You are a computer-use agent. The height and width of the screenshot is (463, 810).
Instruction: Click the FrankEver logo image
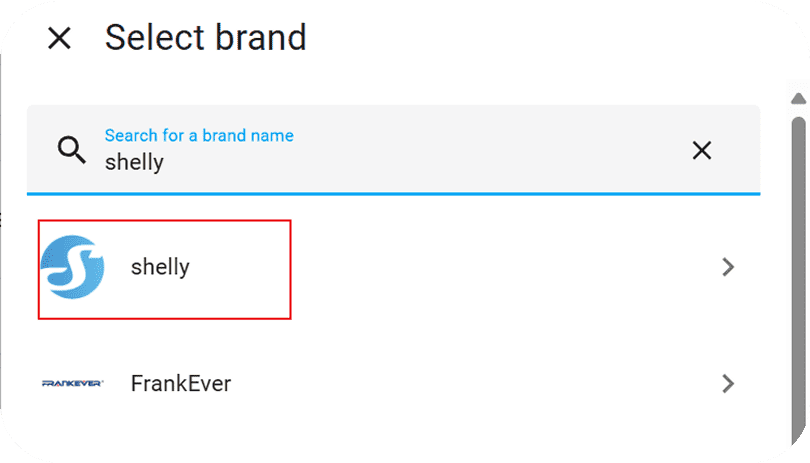(x=72, y=383)
